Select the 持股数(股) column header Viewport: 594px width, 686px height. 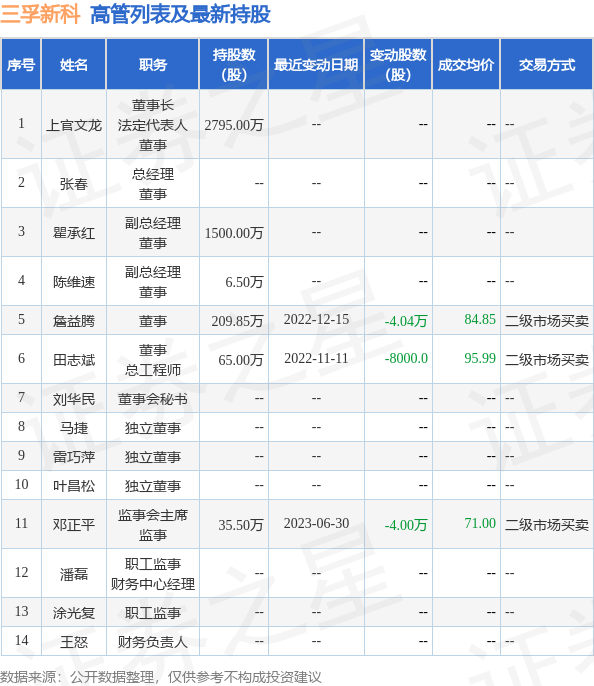[234, 65]
